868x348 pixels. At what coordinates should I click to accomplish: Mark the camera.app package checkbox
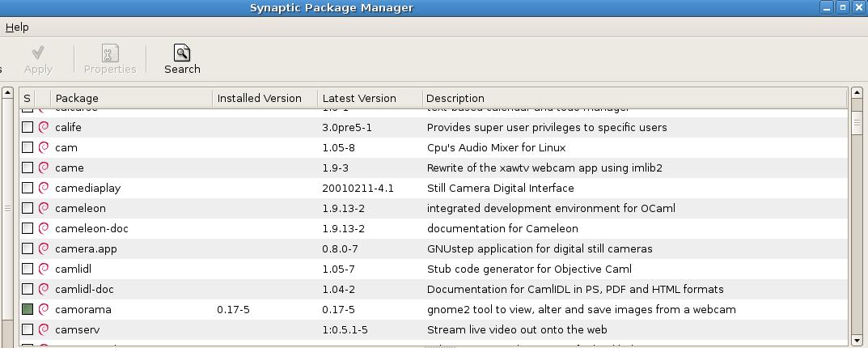(28, 248)
